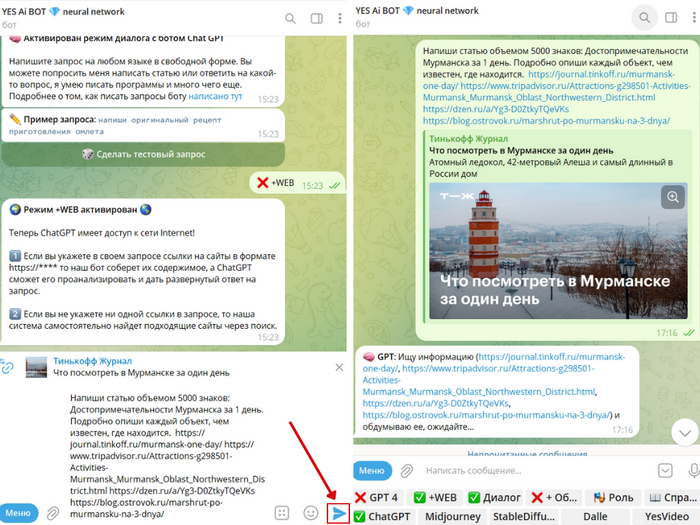Click the Тинькофф Журнал title in the draft preview

pyautogui.click(x=92, y=361)
